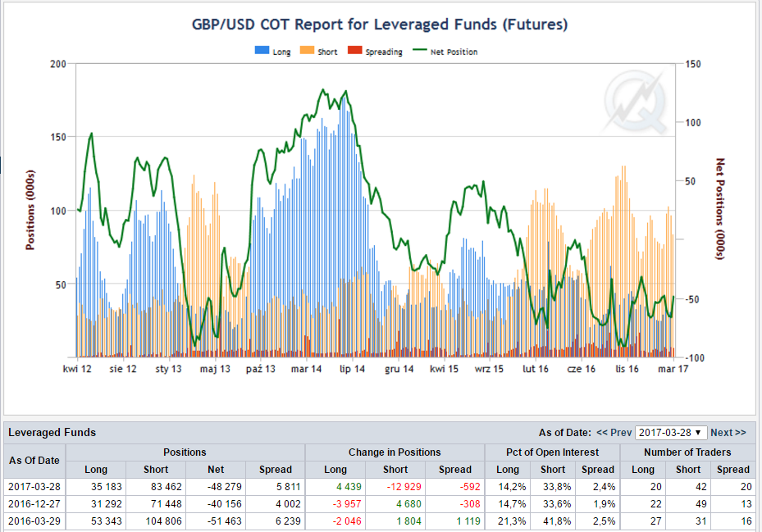Click the Pct of Open Interest header
762x532 pixels.
(x=552, y=452)
